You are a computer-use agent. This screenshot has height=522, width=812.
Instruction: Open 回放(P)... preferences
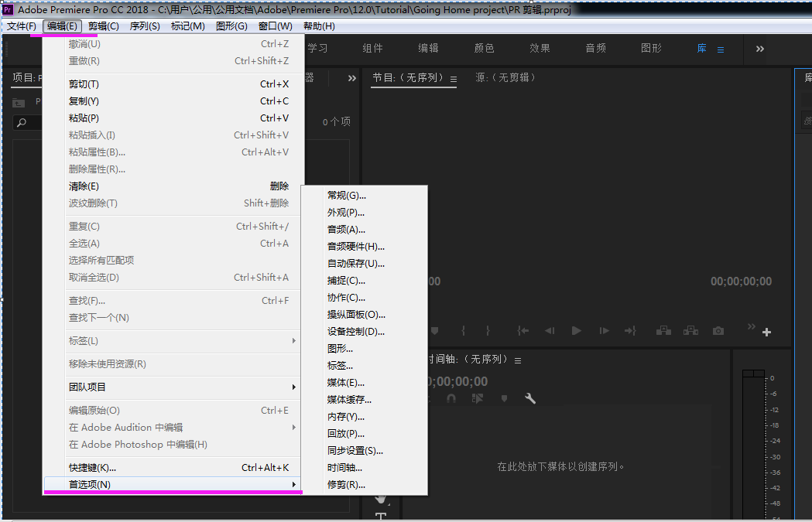[x=365, y=434]
